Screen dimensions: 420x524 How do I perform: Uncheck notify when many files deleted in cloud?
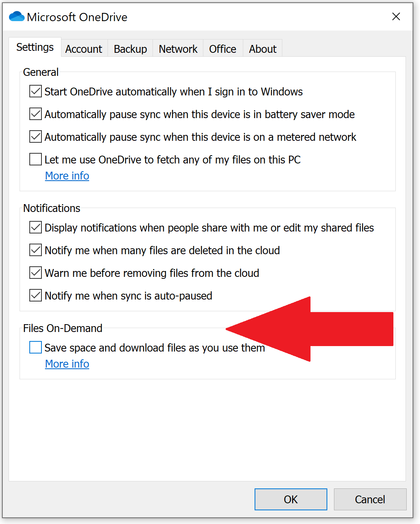click(35, 250)
